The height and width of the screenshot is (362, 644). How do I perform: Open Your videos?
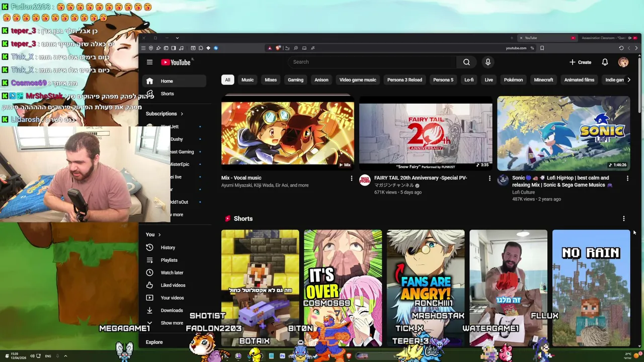pyautogui.click(x=174, y=298)
